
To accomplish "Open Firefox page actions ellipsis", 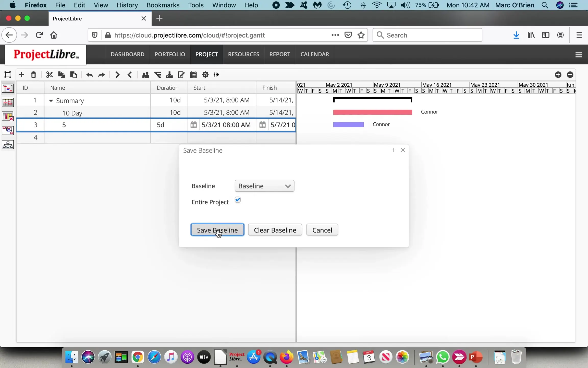I will (335, 35).
